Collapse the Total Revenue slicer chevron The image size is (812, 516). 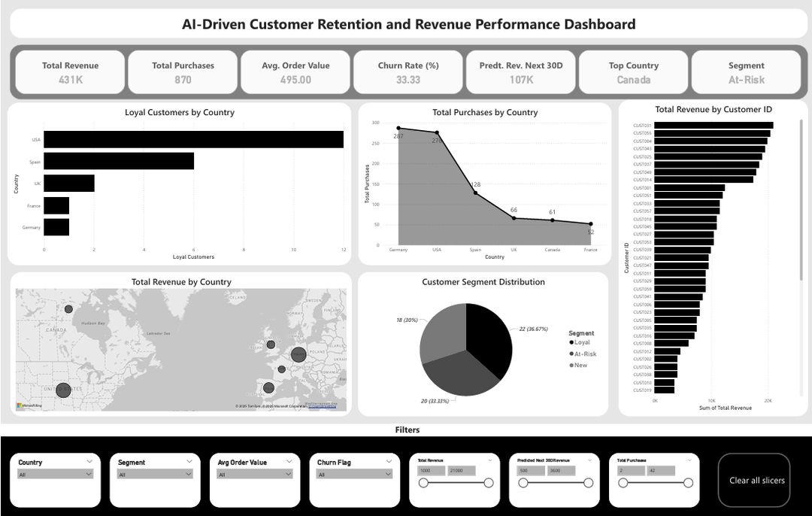490,460
